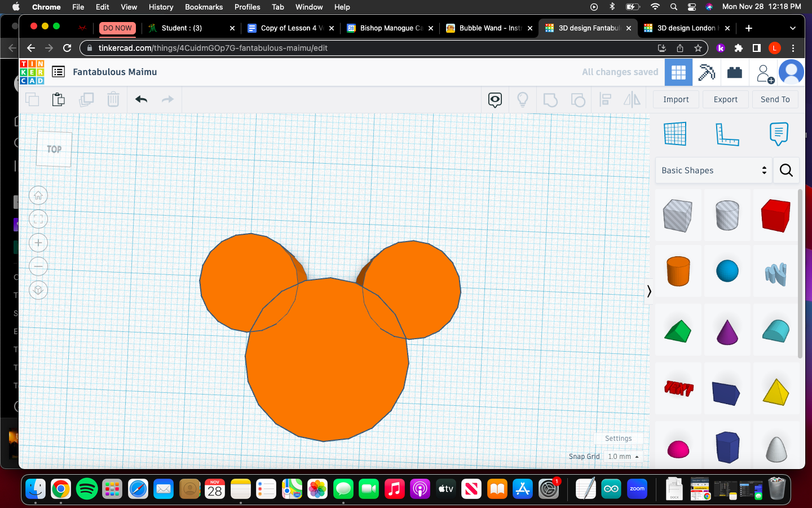Reload the page

[67, 48]
